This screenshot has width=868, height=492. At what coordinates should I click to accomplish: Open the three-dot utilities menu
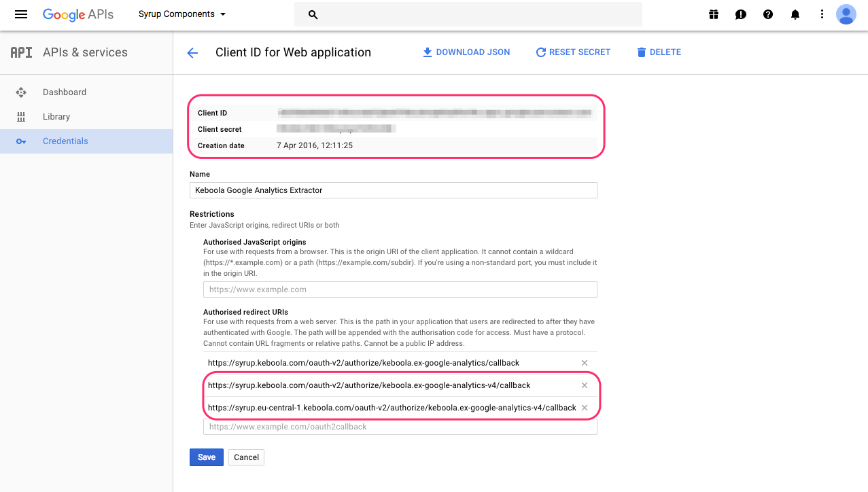822,14
